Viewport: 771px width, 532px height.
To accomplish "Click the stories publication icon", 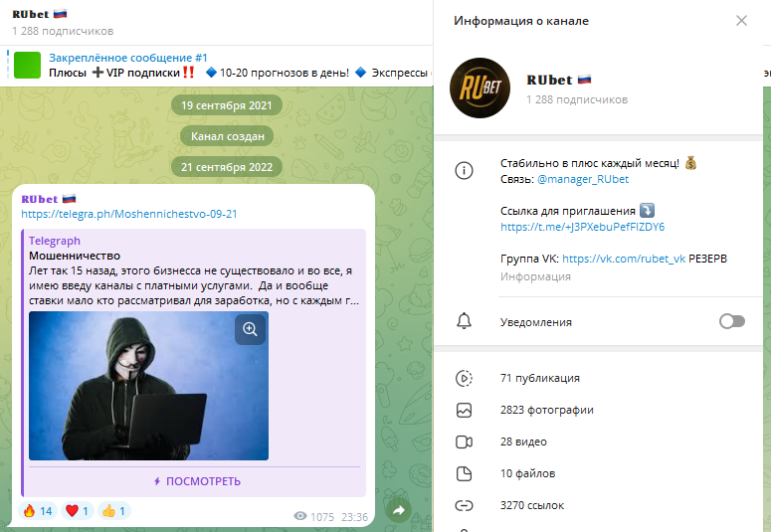I will [x=464, y=378].
